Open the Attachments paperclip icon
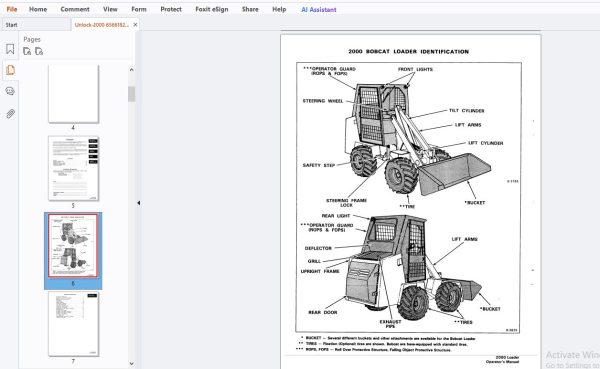 coord(10,114)
